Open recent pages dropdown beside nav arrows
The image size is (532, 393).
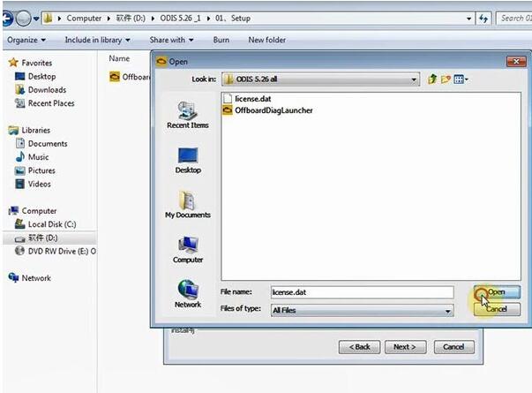coord(36,19)
